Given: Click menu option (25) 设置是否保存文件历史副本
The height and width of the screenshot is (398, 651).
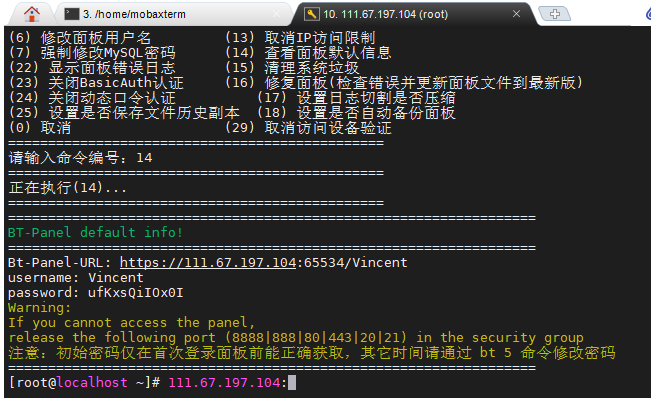Looking at the screenshot, I should coord(124,112).
